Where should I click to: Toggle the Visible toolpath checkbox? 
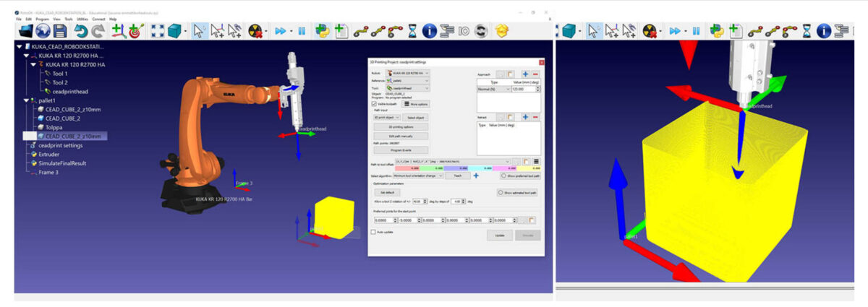(x=374, y=103)
